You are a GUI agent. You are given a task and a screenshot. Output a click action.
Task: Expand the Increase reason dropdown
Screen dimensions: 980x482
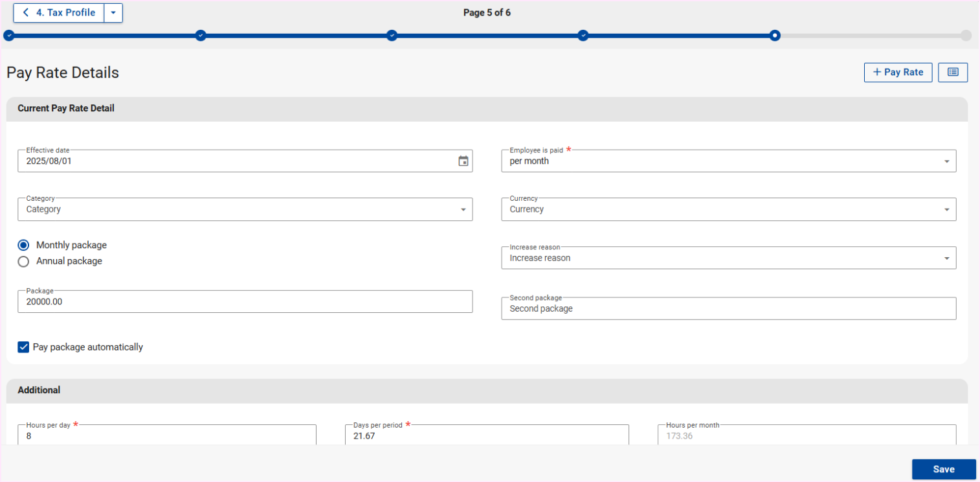[x=728, y=258]
